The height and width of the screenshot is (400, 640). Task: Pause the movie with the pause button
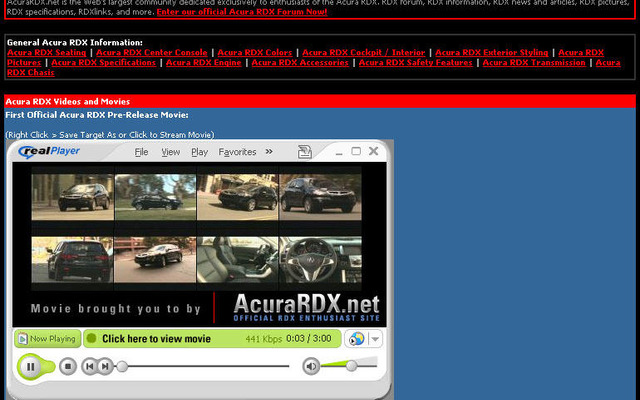click(x=31, y=367)
